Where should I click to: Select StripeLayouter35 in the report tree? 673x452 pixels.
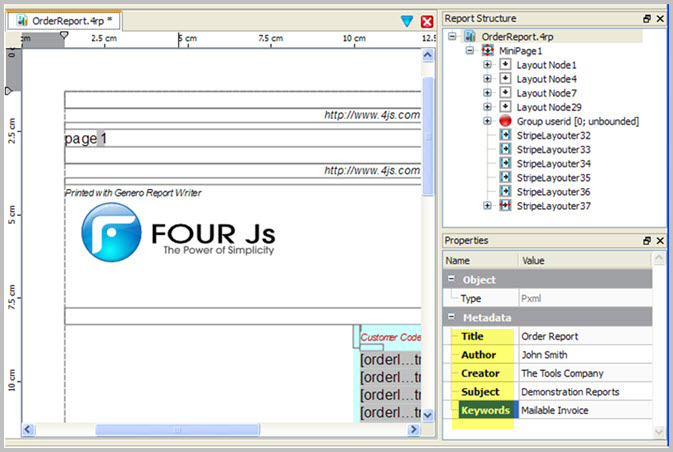(554, 177)
